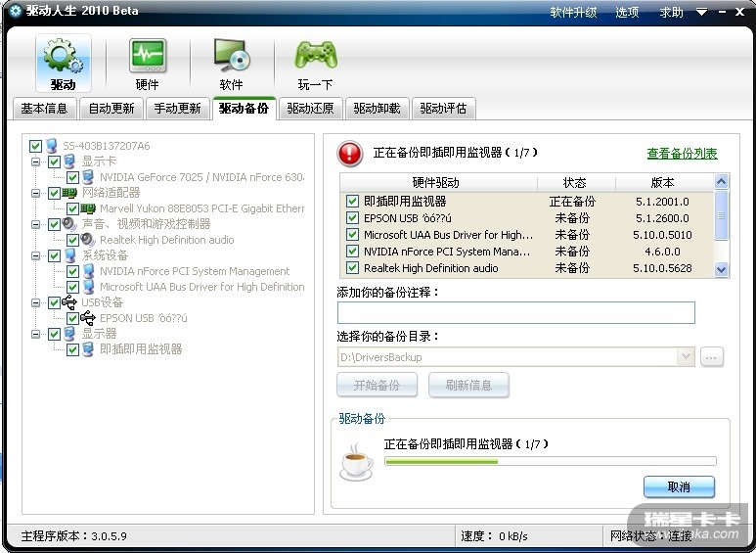Screen dimensions: 756x553
Task: Collapse the 系统设备 tree node
Action: pyautogui.click(x=35, y=255)
